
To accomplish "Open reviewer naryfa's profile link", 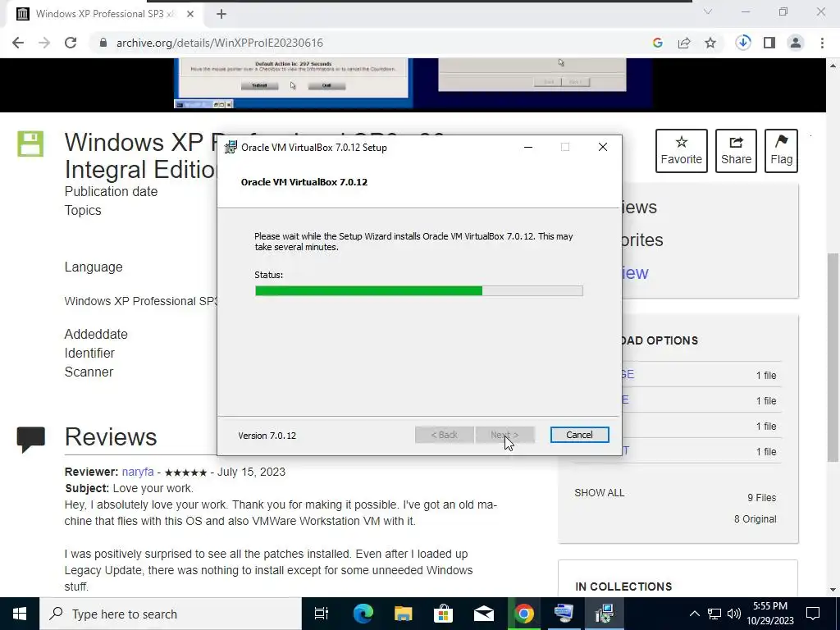I will 138,472.
